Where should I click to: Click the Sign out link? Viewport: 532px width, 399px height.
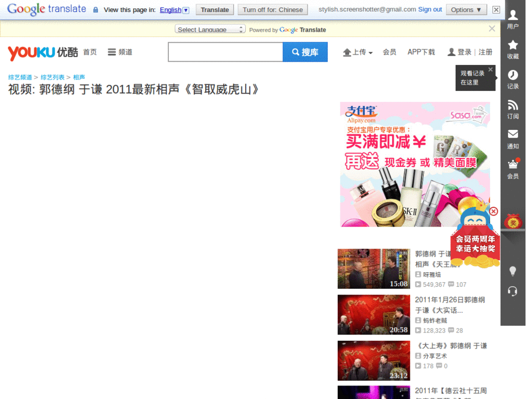click(430, 9)
